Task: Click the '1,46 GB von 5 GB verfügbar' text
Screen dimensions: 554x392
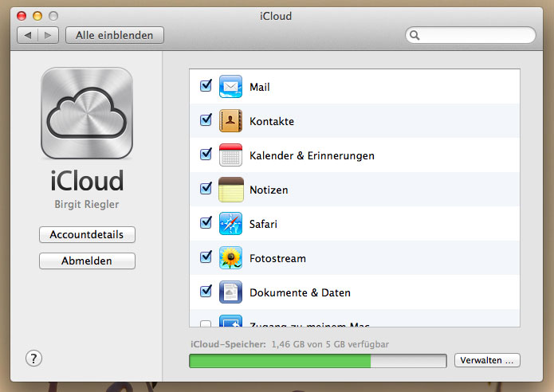Action: coord(330,344)
